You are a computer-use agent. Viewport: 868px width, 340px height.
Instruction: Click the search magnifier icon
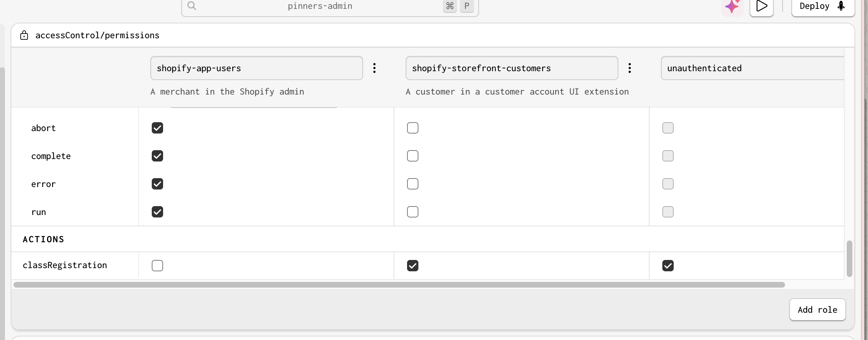[x=192, y=6]
